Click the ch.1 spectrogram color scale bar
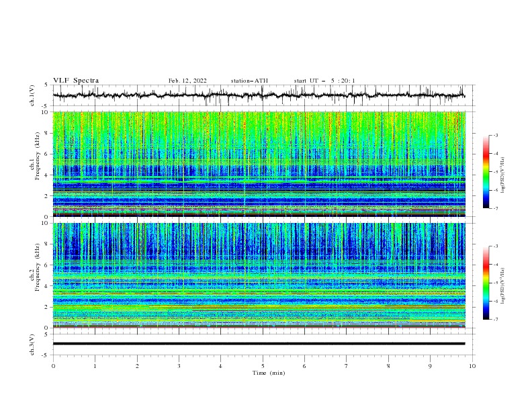532x411 pixels. [x=486, y=172]
